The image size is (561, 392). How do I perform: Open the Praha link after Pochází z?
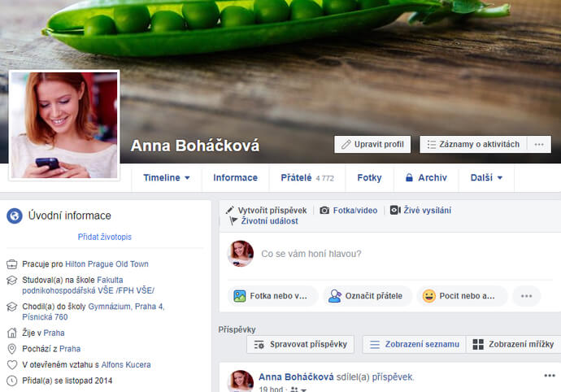[x=70, y=349]
